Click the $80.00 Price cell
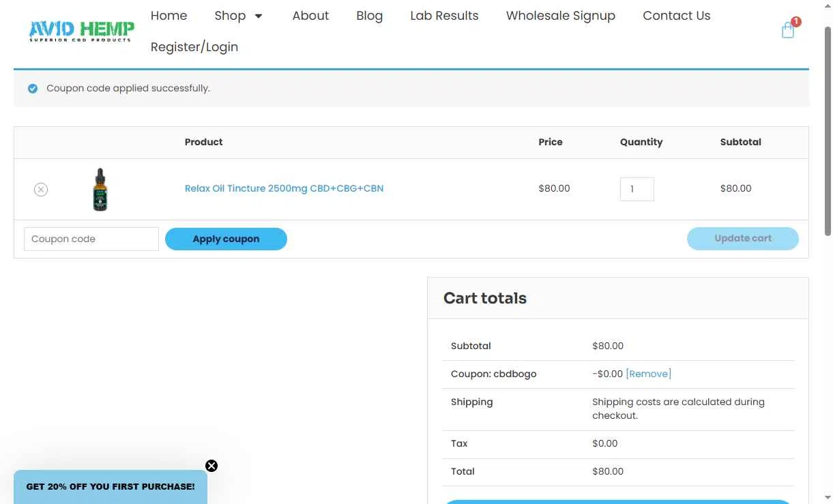Image resolution: width=833 pixels, height=504 pixels. click(554, 188)
